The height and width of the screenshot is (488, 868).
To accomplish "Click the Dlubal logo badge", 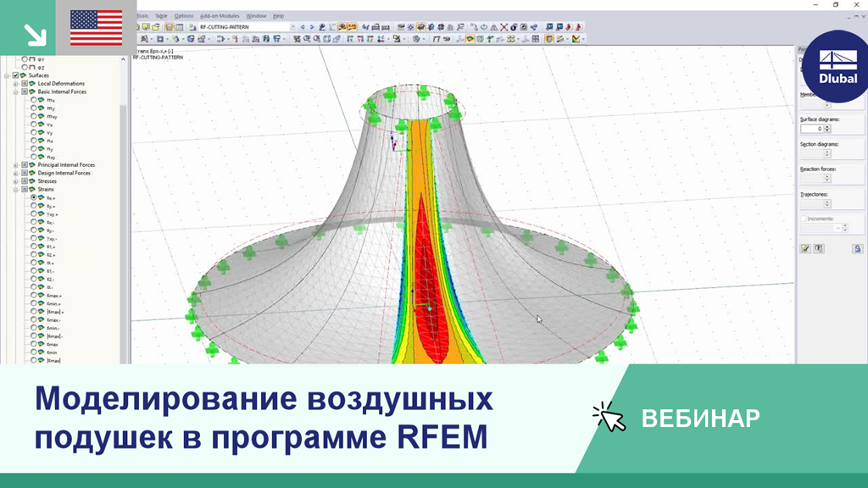I will (837, 66).
